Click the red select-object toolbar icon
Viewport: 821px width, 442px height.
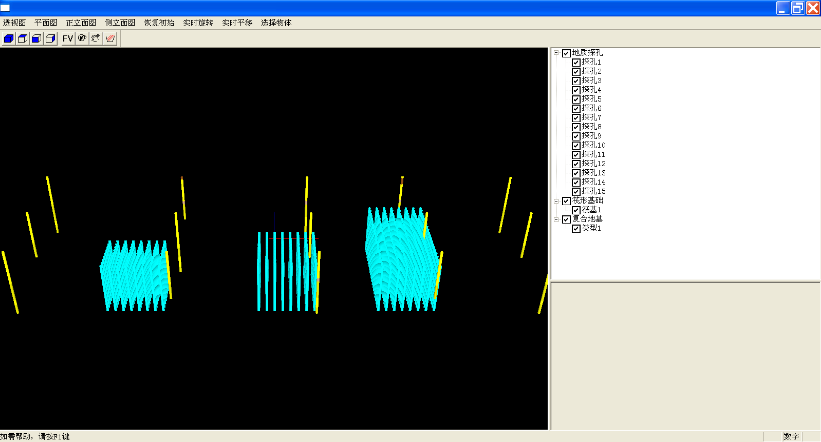click(x=110, y=39)
